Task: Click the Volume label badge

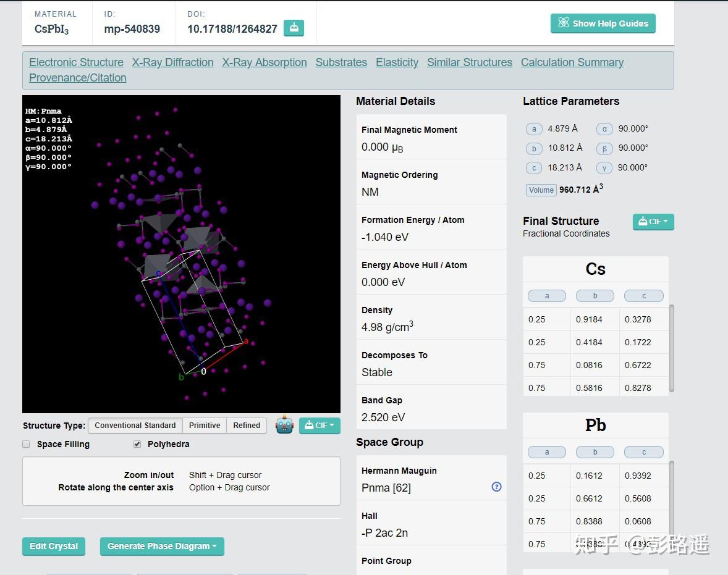Action: (541, 190)
